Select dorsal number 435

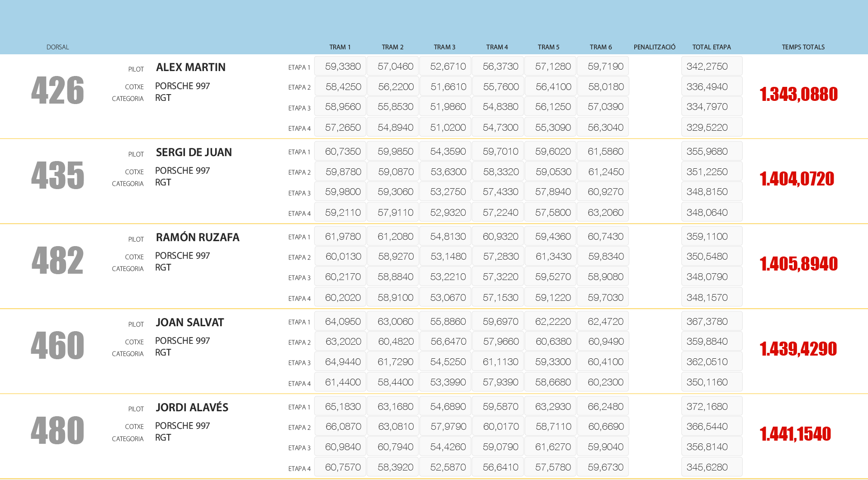[x=57, y=176]
